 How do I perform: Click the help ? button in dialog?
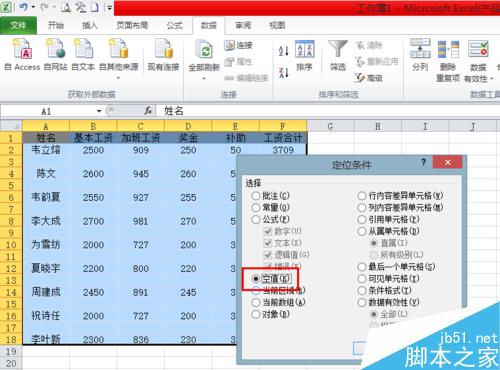click(x=423, y=162)
